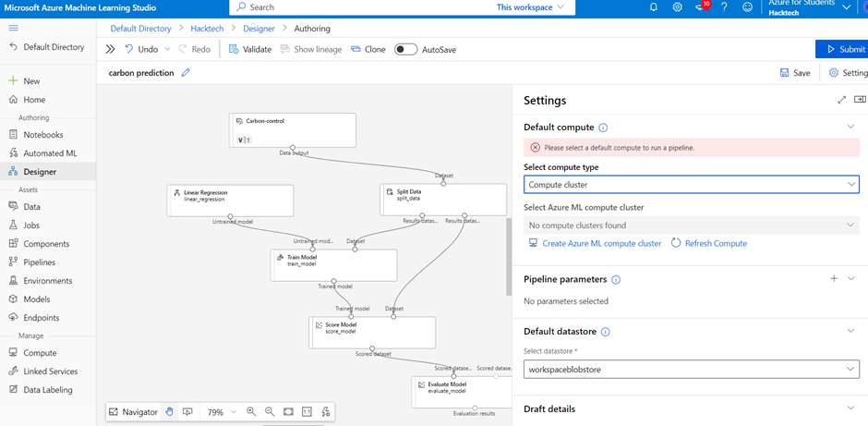
Task: Open the This workspace search scope dropdown
Action: [530, 7]
